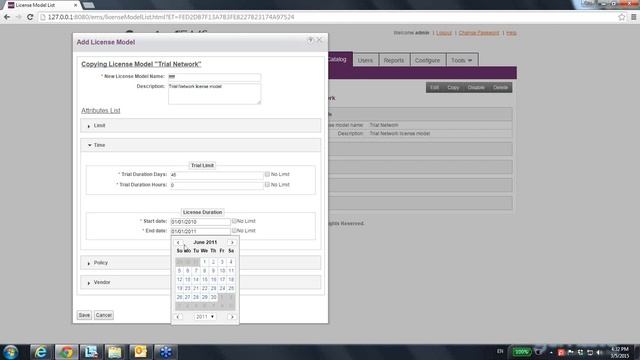Click the Description text area
The image size is (640, 360).
point(214,93)
